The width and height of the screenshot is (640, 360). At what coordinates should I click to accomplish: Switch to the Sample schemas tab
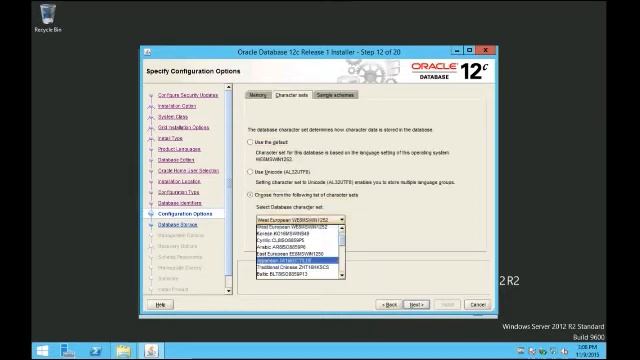click(336, 95)
